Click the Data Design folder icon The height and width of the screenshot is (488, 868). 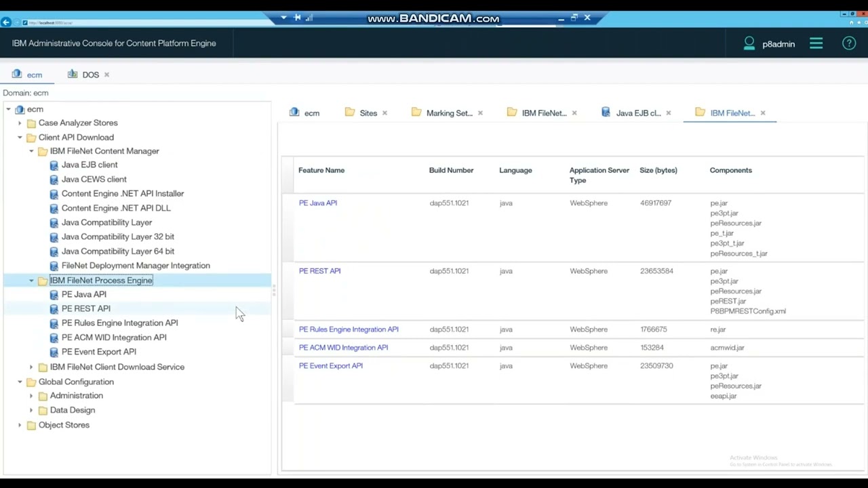point(43,410)
